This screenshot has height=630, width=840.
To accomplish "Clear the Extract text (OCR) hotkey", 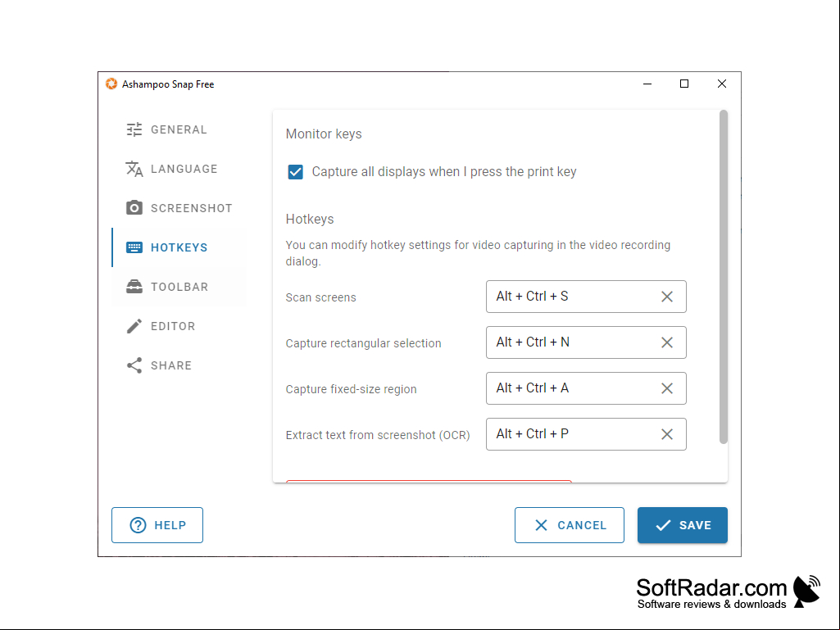I will coord(667,434).
